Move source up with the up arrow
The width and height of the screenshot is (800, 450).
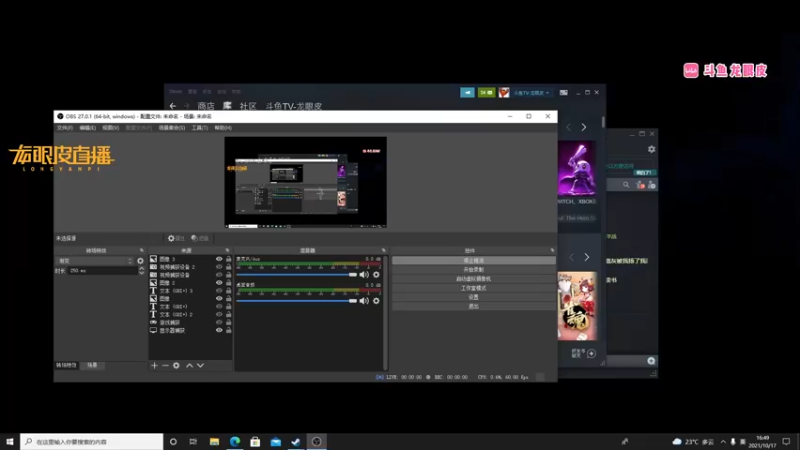tap(189, 365)
